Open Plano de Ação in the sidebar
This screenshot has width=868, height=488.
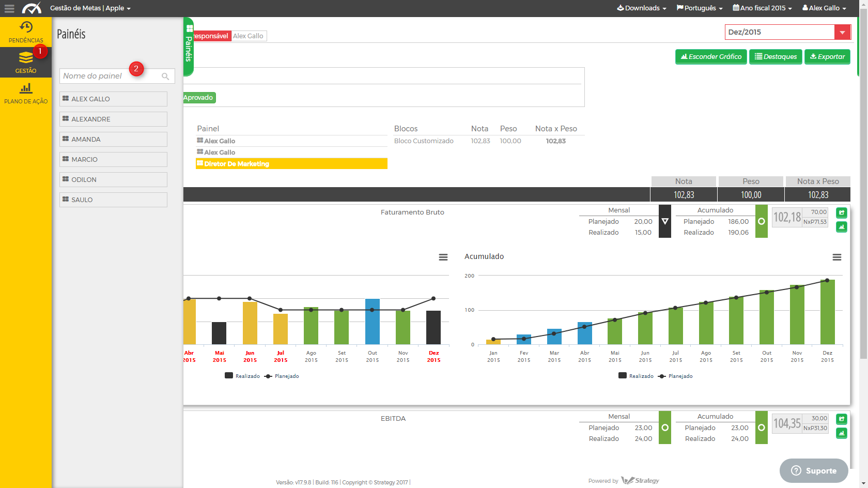26,93
